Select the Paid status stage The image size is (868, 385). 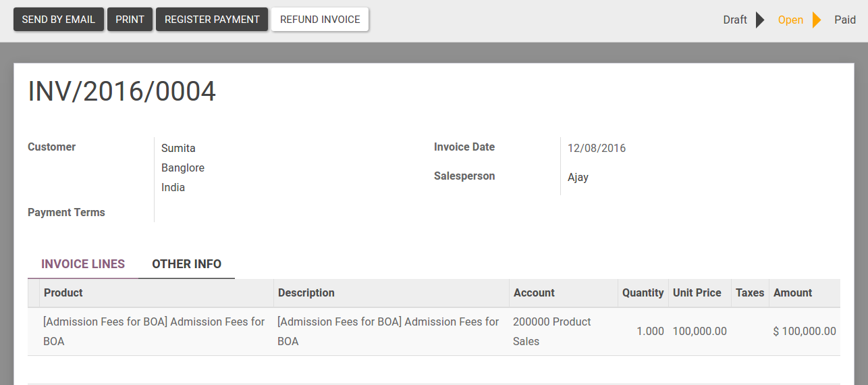pos(845,20)
